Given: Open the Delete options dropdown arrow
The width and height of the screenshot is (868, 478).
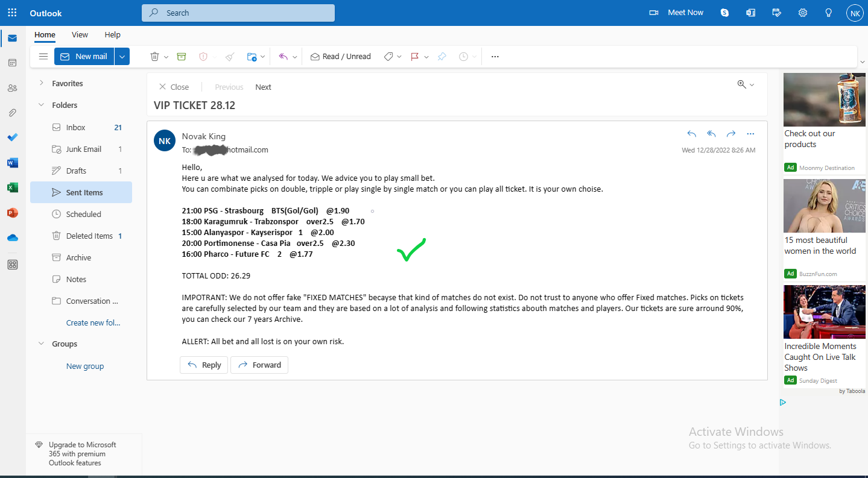Looking at the screenshot, I should click(x=166, y=57).
